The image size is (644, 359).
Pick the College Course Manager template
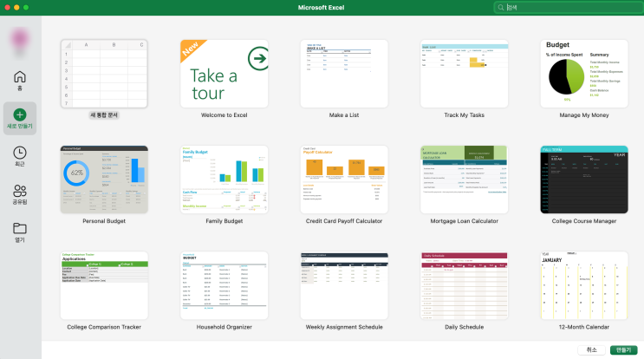pyautogui.click(x=584, y=179)
